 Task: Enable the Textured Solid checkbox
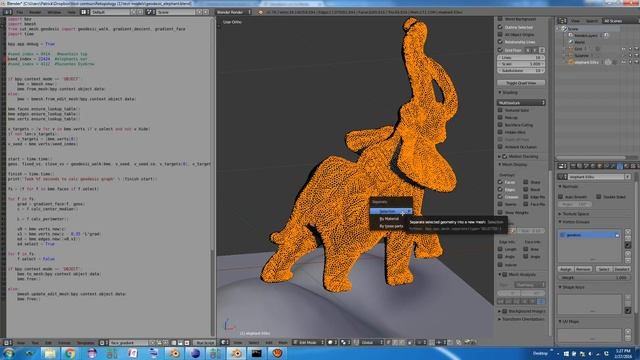click(500, 110)
